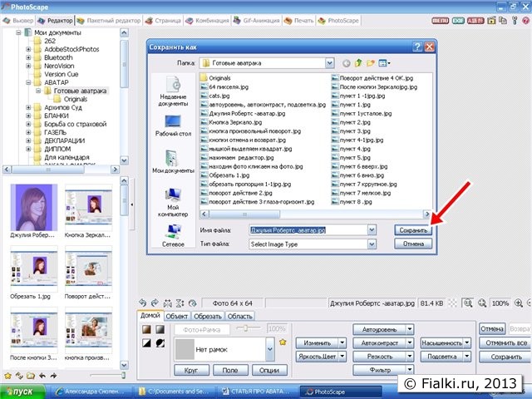Apply the grayscale effect icon
This screenshot has height=399, width=532.
pos(160,329)
